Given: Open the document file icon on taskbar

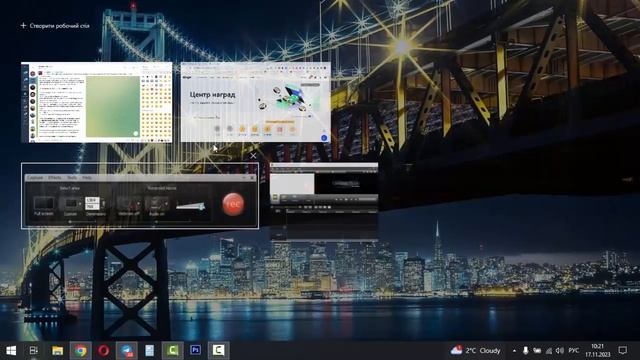Looking at the screenshot, I should (149, 350).
